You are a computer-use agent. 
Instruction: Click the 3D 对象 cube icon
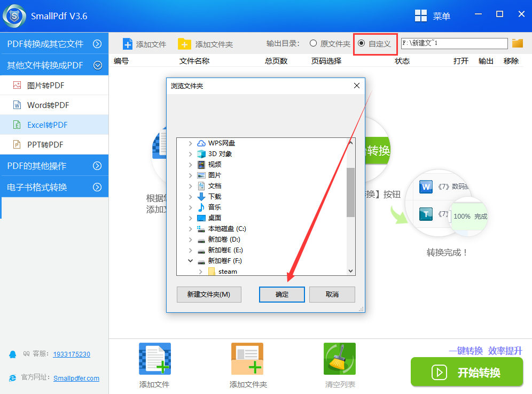pyautogui.click(x=201, y=154)
